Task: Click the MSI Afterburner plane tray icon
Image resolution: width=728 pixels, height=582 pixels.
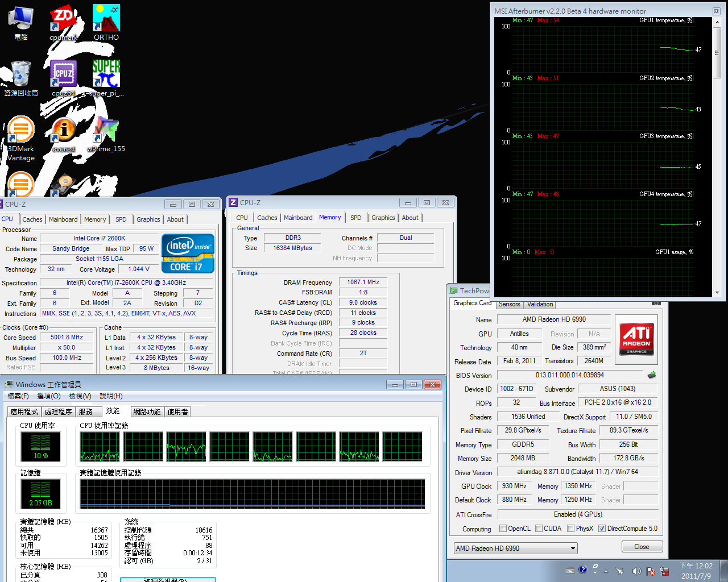Action: (x=621, y=571)
